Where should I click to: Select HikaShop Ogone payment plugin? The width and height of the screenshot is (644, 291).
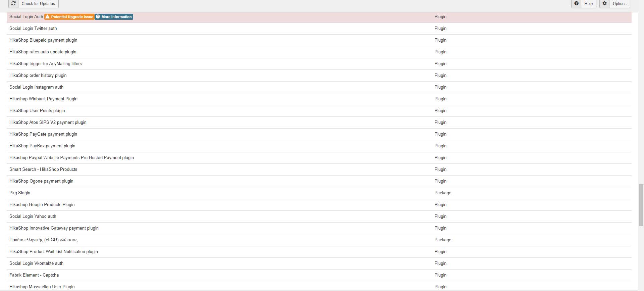[x=41, y=181]
